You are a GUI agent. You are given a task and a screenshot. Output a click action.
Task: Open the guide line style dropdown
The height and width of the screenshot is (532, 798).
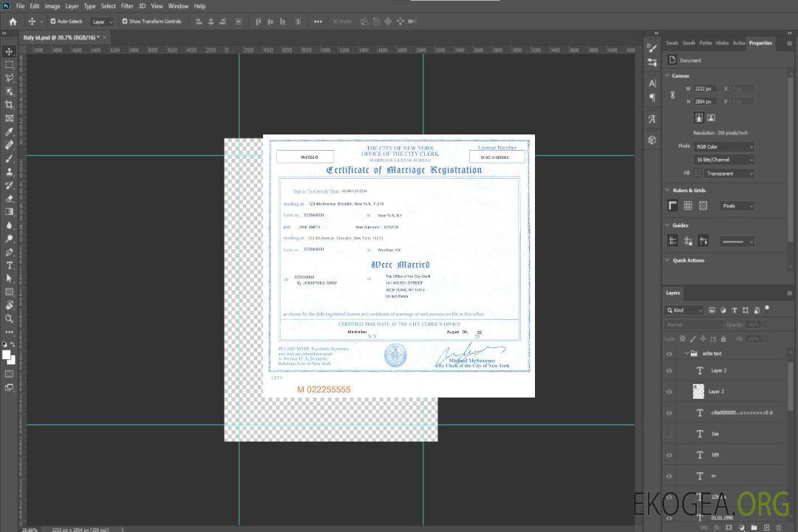coord(737,242)
